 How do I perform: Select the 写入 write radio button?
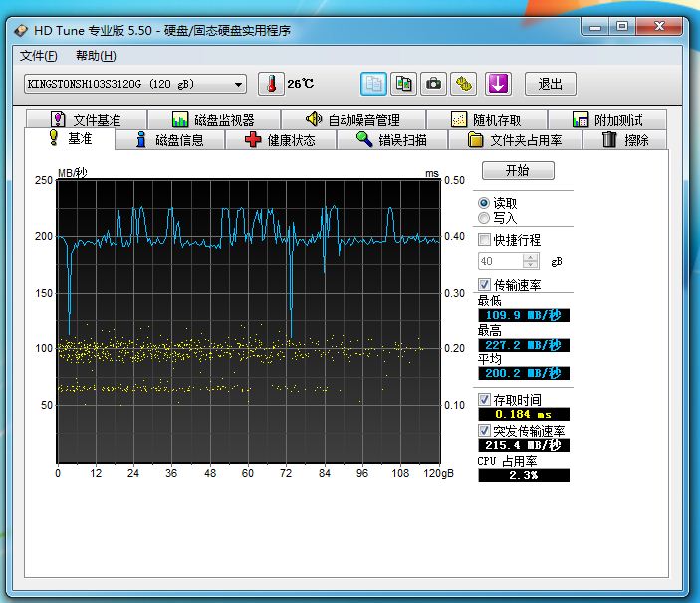[484, 218]
